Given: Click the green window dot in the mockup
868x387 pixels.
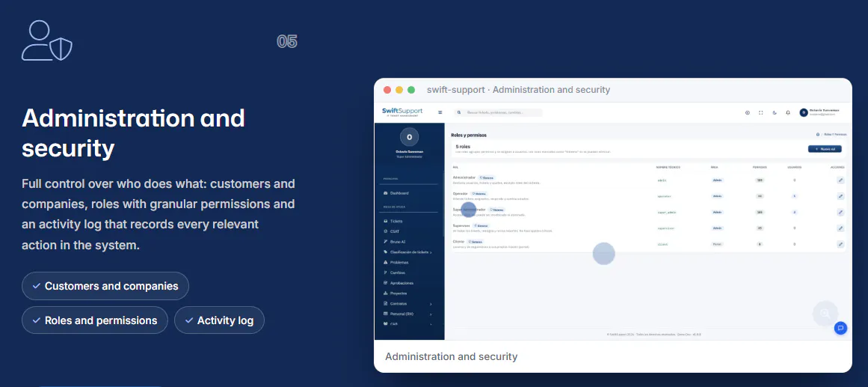Looking at the screenshot, I should [411, 90].
